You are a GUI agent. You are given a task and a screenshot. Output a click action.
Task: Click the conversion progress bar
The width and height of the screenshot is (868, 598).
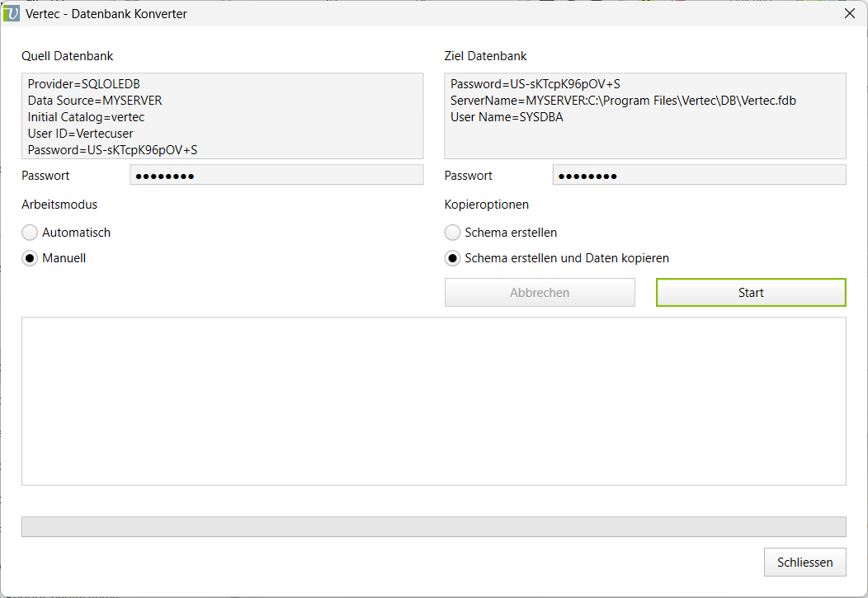pos(433,526)
